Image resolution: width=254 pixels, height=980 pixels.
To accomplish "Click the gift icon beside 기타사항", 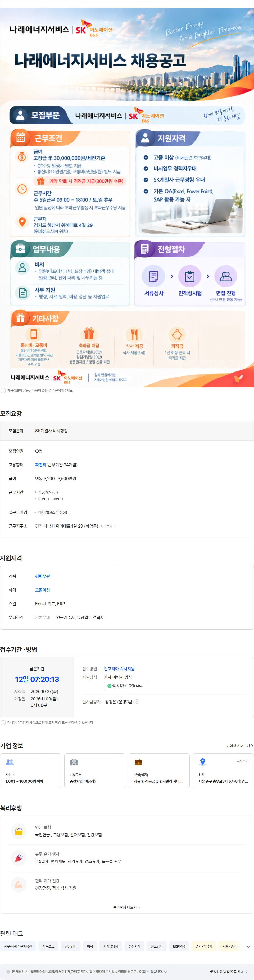I will pyautogui.click(x=21, y=318).
